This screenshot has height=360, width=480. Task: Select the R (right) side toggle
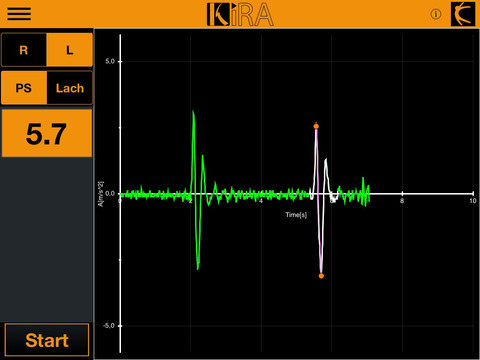[24, 50]
